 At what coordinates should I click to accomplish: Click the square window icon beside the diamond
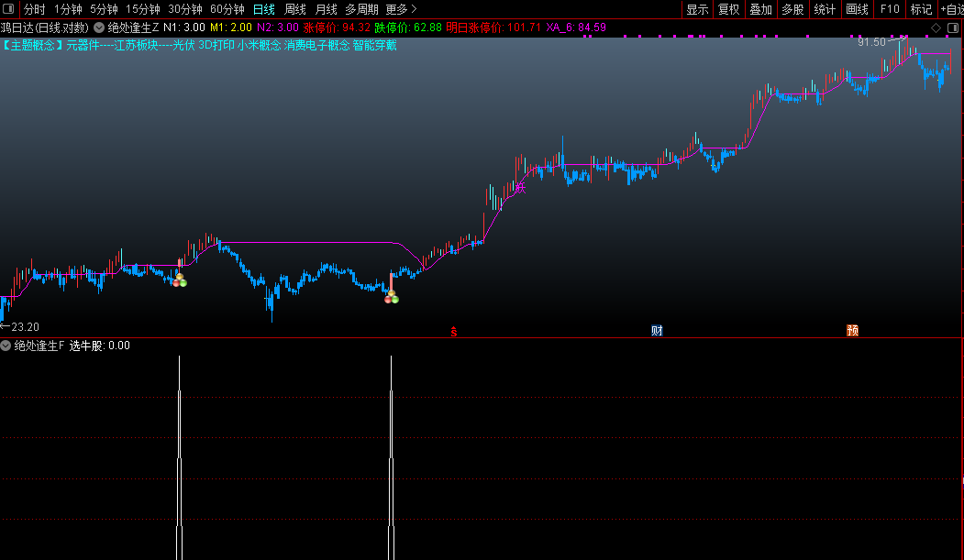pyautogui.click(x=953, y=27)
